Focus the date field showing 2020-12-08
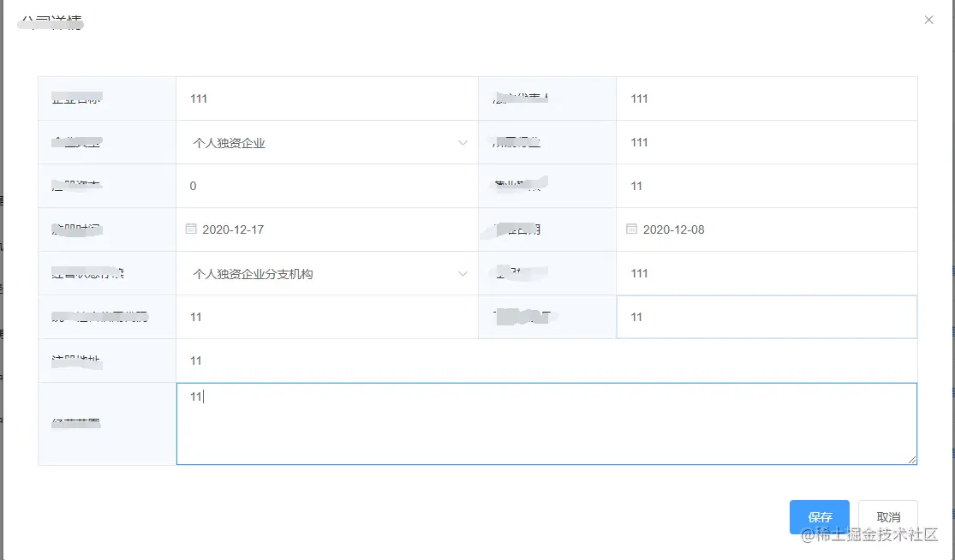Viewport: 955px width, 560px height. tap(767, 229)
